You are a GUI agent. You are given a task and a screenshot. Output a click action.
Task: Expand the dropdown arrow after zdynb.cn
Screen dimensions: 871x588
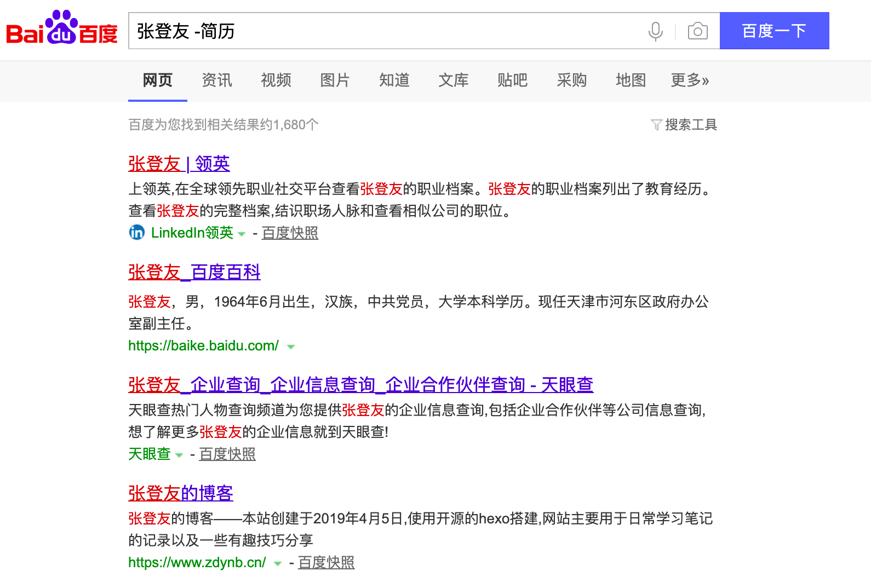(x=278, y=564)
